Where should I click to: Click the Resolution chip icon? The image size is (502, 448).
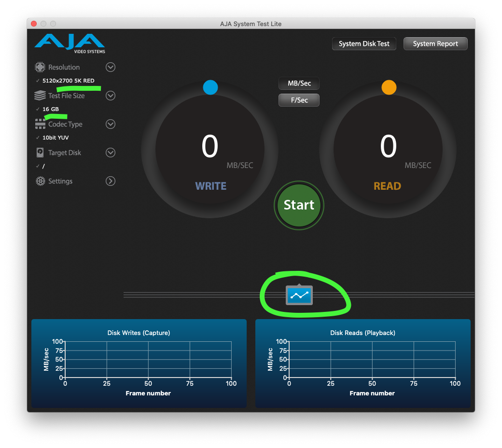(40, 67)
